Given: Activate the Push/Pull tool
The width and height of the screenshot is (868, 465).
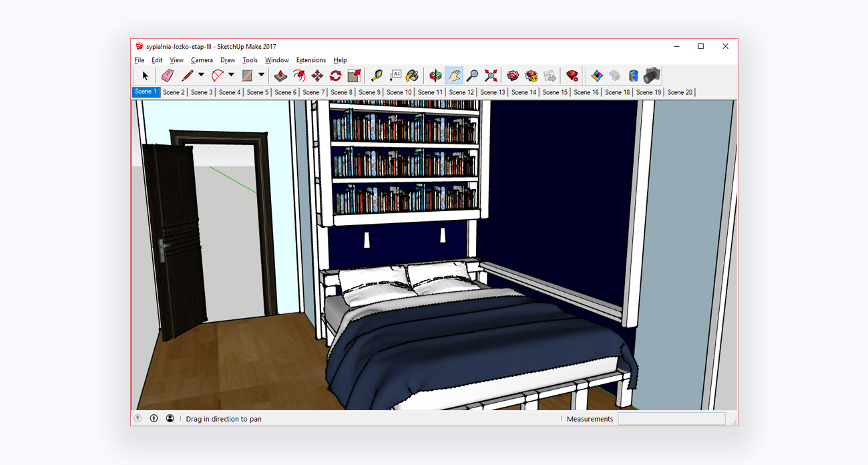Looking at the screenshot, I should pyautogui.click(x=281, y=75).
